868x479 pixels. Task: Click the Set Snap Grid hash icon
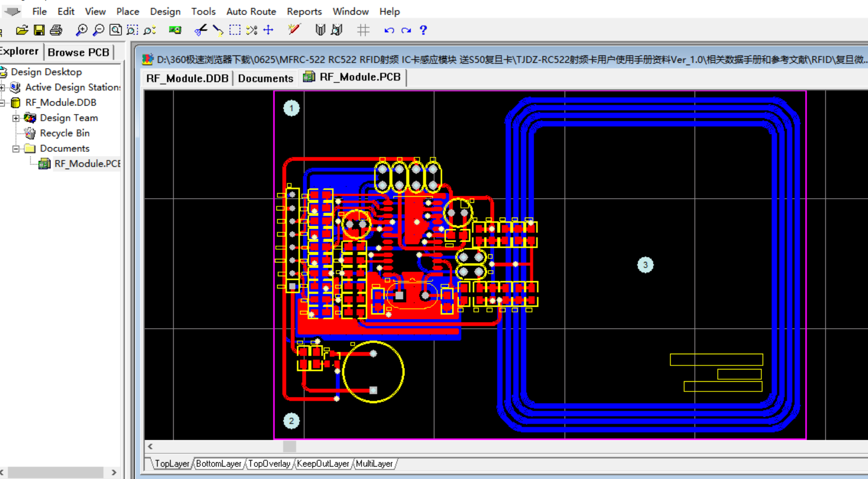tap(363, 30)
